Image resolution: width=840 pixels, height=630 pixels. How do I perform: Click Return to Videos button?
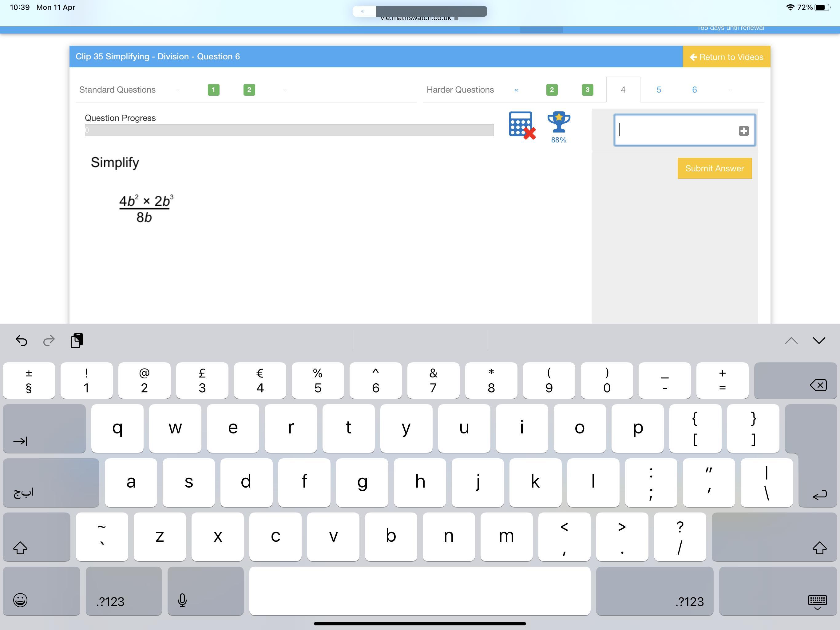click(x=726, y=57)
